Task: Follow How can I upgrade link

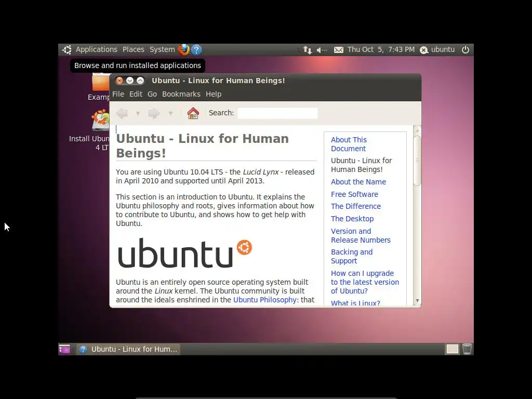Action: pos(365,282)
